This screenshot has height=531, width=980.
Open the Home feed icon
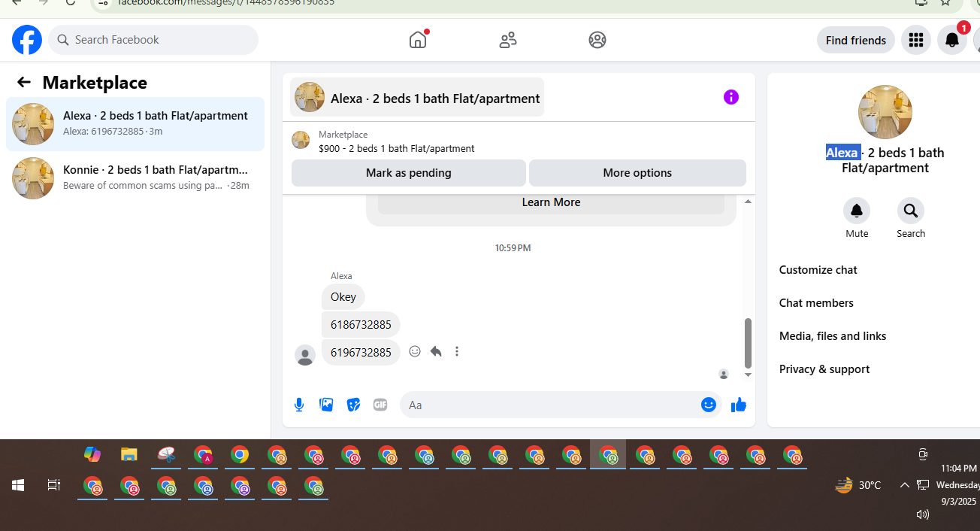pyautogui.click(x=418, y=40)
